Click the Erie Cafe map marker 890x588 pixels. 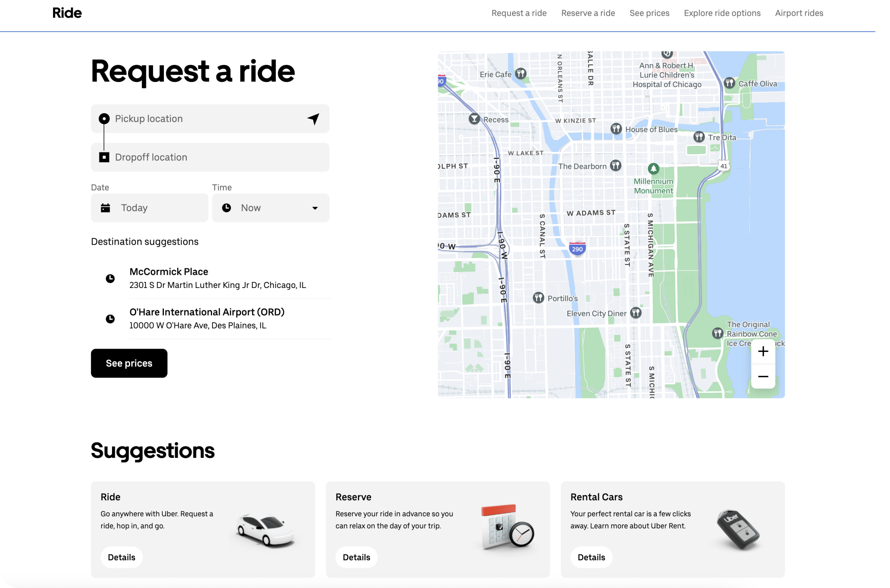pyautogui.click(x=521, y=73)
